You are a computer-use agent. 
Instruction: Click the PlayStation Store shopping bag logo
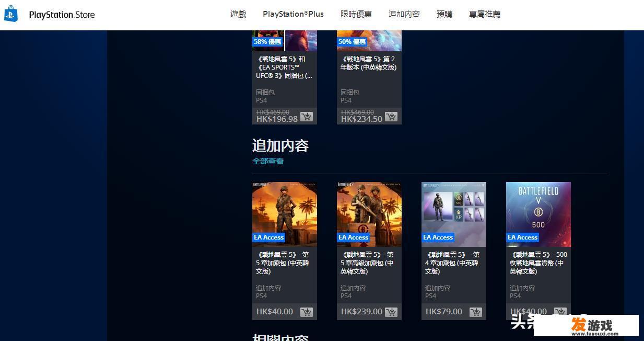pyautogui.click(x=11, y=14)
